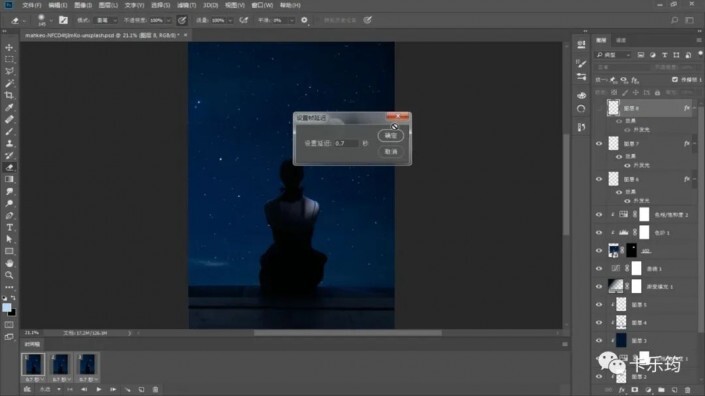The width and height of the screenshot is (705, 396).
Task: Switch to the Layers panel tab
Action: (x=601, y=40)
